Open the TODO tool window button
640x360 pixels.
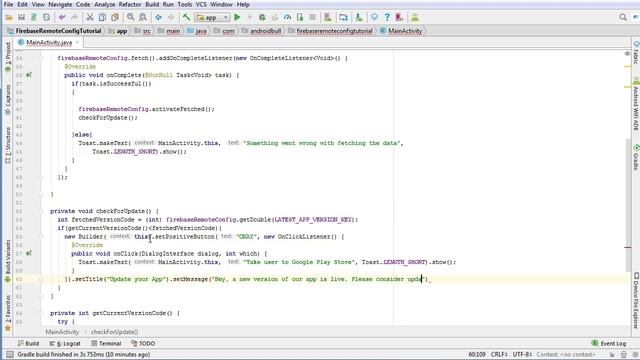click(143, 344)
